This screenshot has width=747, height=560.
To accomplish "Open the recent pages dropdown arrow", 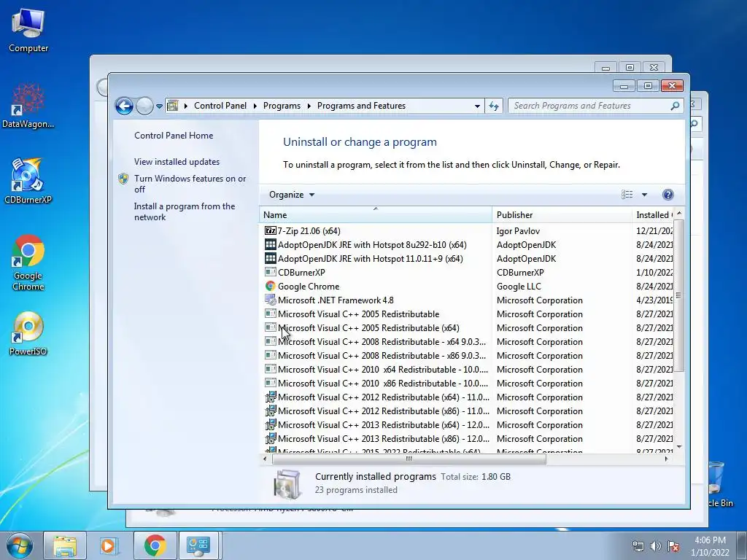I will [x=159, y=106].
